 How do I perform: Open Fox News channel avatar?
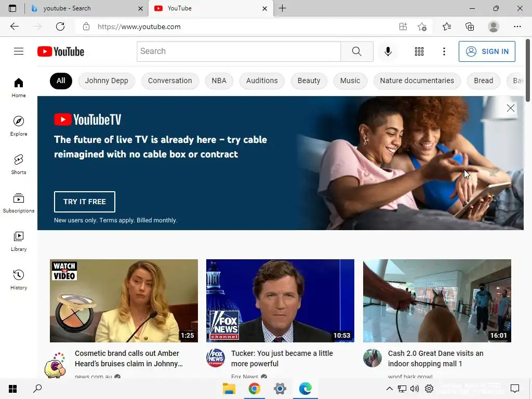(216, 358)
